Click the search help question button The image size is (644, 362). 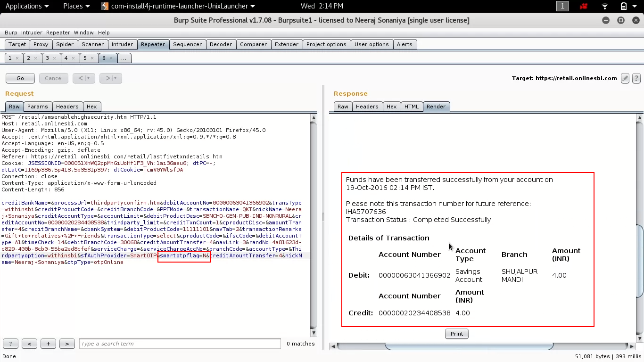(x=10, y=344)
